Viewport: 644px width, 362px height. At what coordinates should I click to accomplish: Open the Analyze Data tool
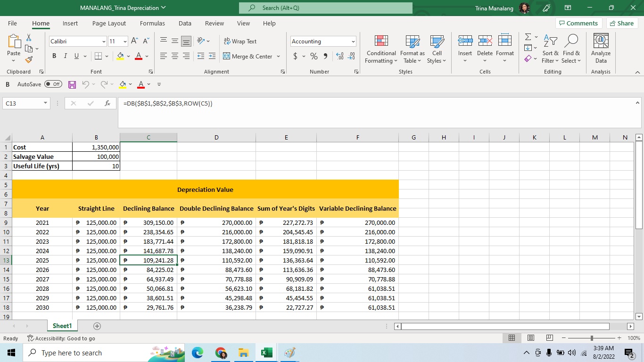pyautogui.click(x=601, y=49)
